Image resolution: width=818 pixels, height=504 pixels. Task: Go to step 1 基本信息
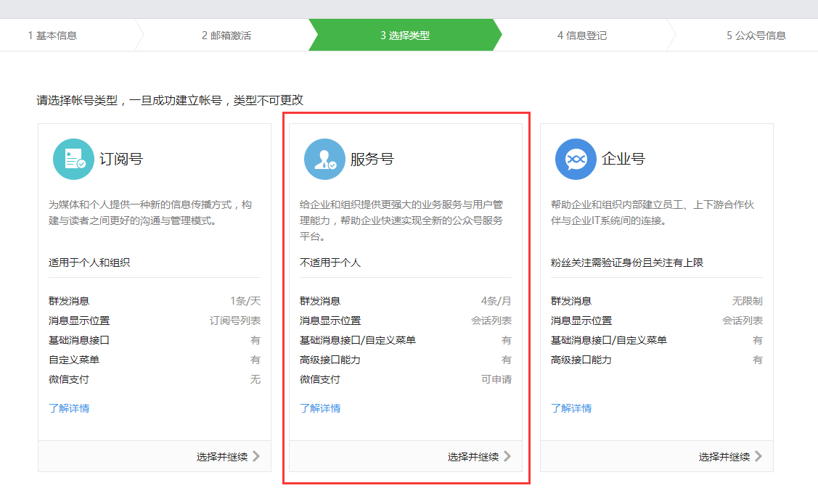coord(52,36)
